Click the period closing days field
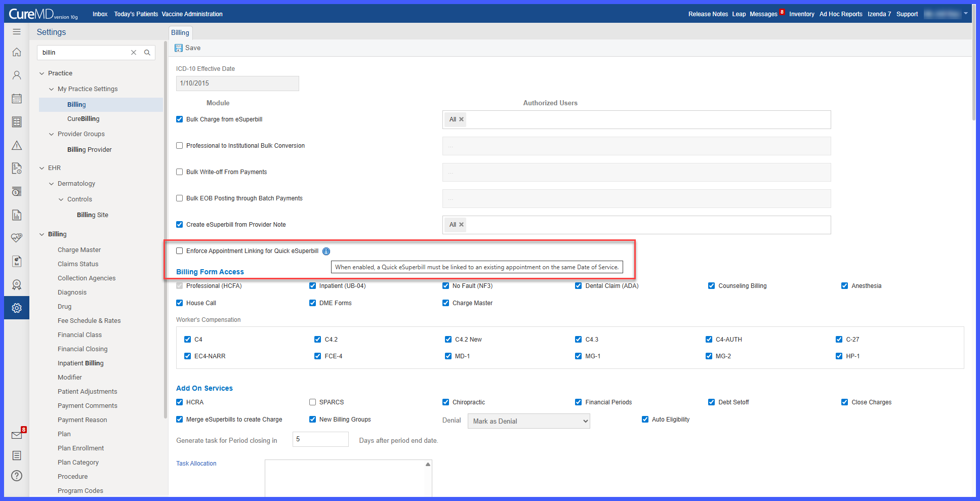980x501 pixels. (320, 439)
